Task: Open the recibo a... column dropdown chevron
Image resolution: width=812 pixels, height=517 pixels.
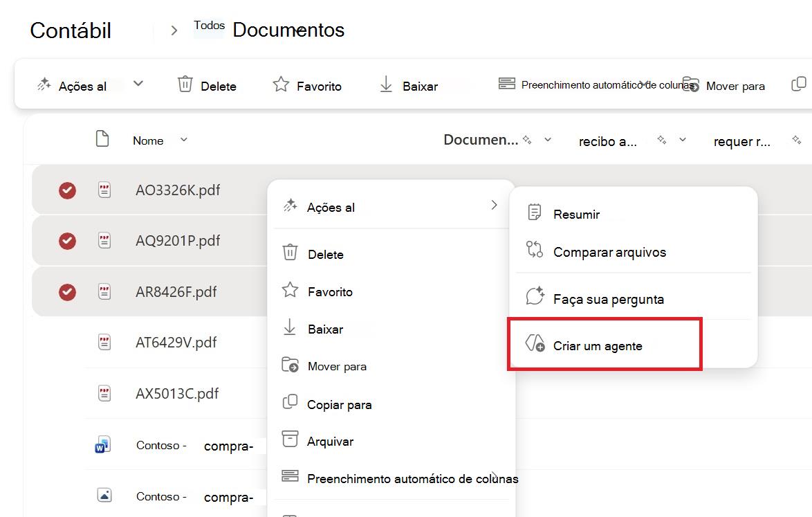Action: 683,140
